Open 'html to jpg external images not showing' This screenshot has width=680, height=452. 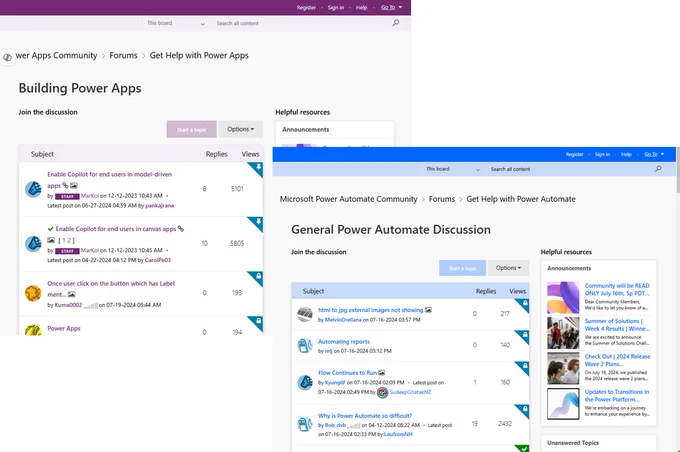tap(370, 310)
